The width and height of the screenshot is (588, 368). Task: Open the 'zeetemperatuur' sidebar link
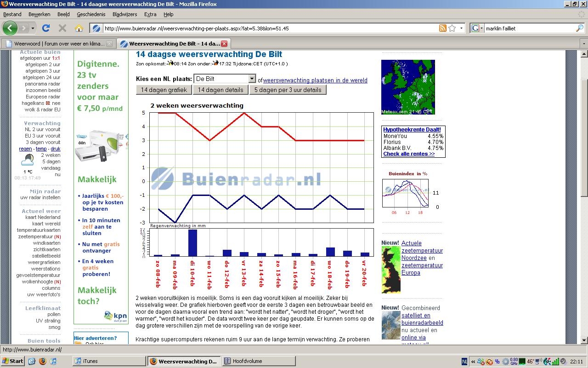point(35,236)
